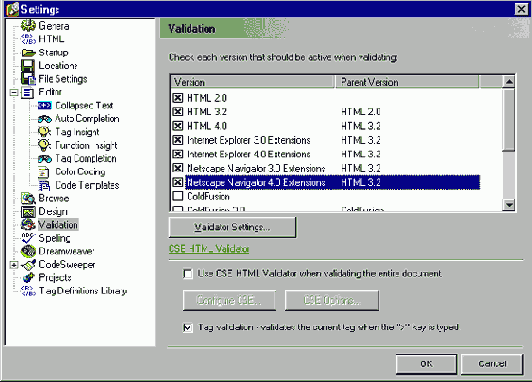Uncheck the HTML 2.0 version checkbox
This screenshot has height=382, width=532.
click(x=178, y=98)
